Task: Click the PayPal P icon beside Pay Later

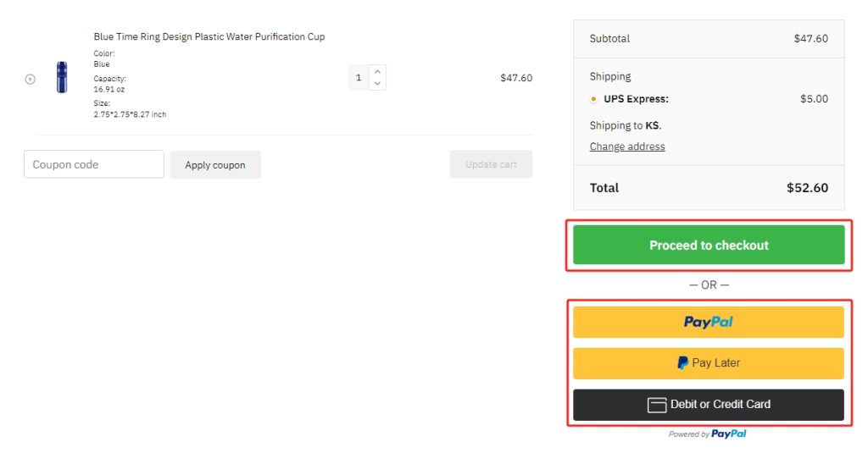Action: pyautogui.click(x=682, y=363)
